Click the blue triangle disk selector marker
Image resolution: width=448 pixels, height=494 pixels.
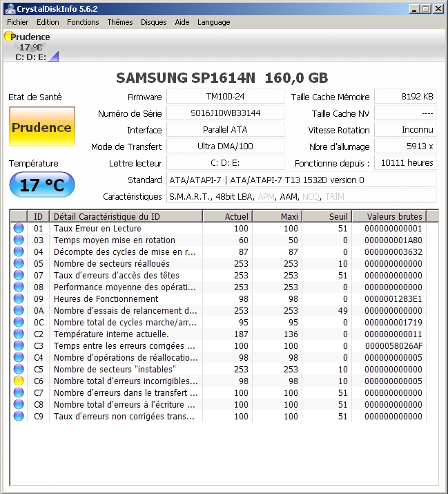(x=54, y=57)
